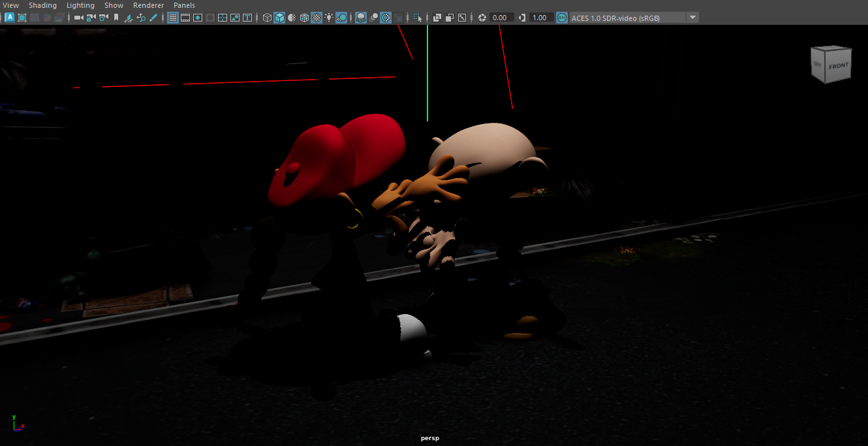Toggle the Lock Camera icon
Screen dimensions: 868x446
91,18
